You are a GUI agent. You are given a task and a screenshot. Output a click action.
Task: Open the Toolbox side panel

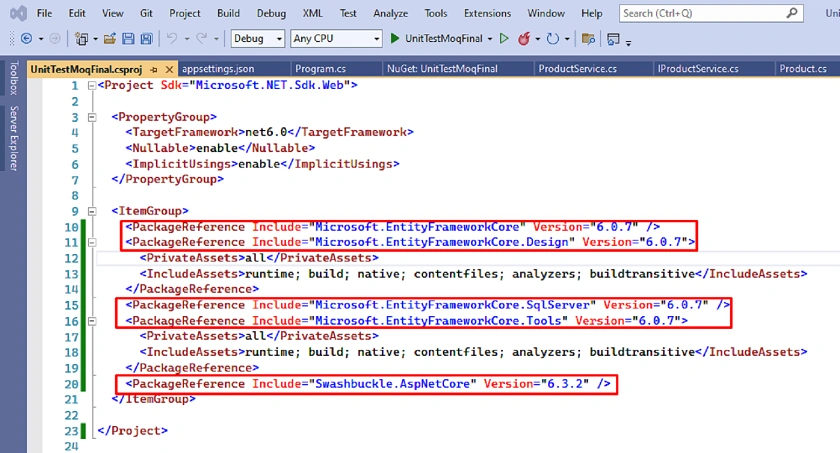click(x=14, y=78)
